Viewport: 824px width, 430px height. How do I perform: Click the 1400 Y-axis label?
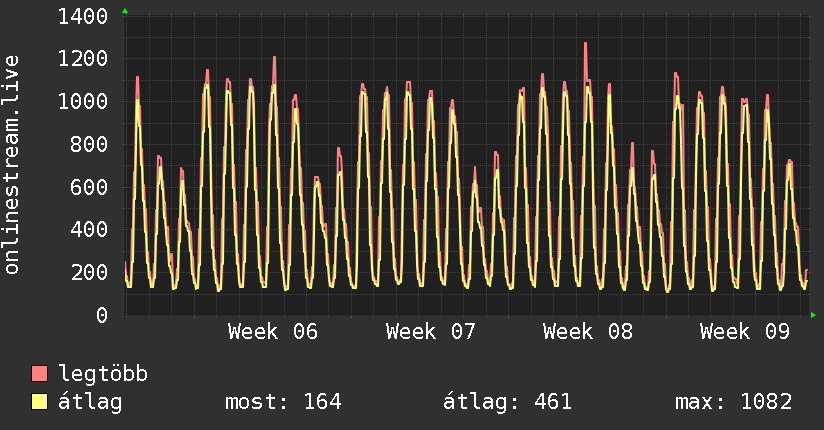point(83,16)
